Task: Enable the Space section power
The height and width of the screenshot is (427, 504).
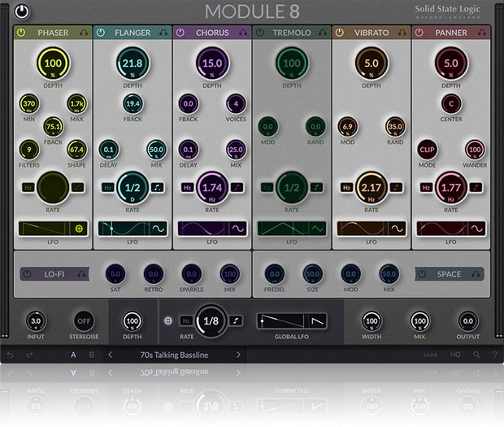Action: (422, 274)
